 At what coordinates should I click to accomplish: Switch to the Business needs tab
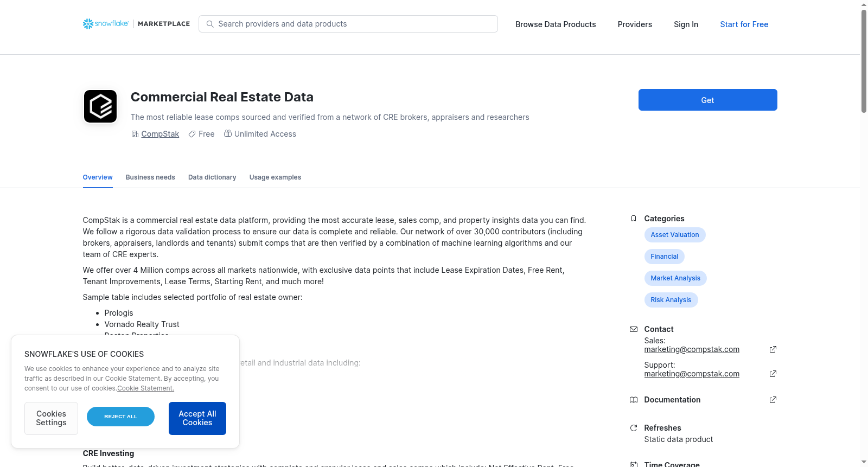[x=150, y=177]
